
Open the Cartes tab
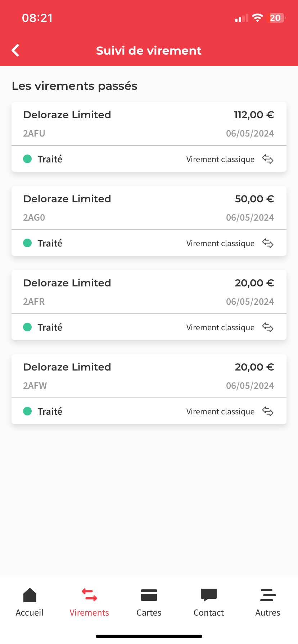149,602
